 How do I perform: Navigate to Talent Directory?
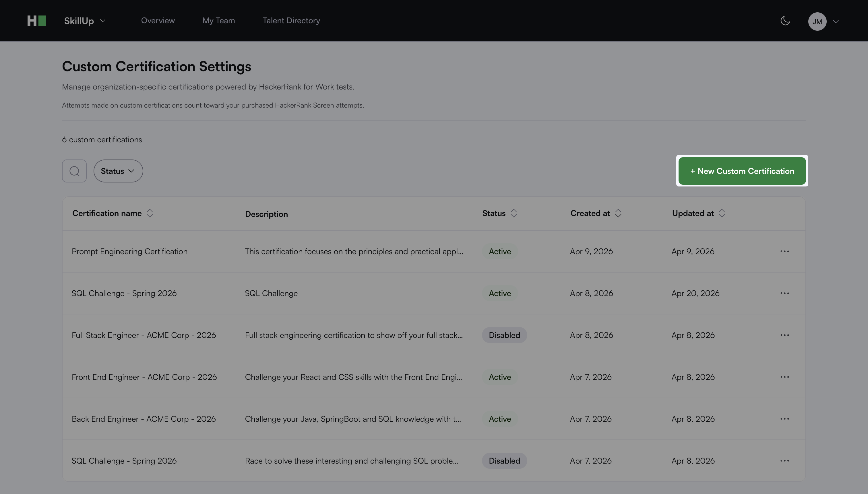(291, 21)
